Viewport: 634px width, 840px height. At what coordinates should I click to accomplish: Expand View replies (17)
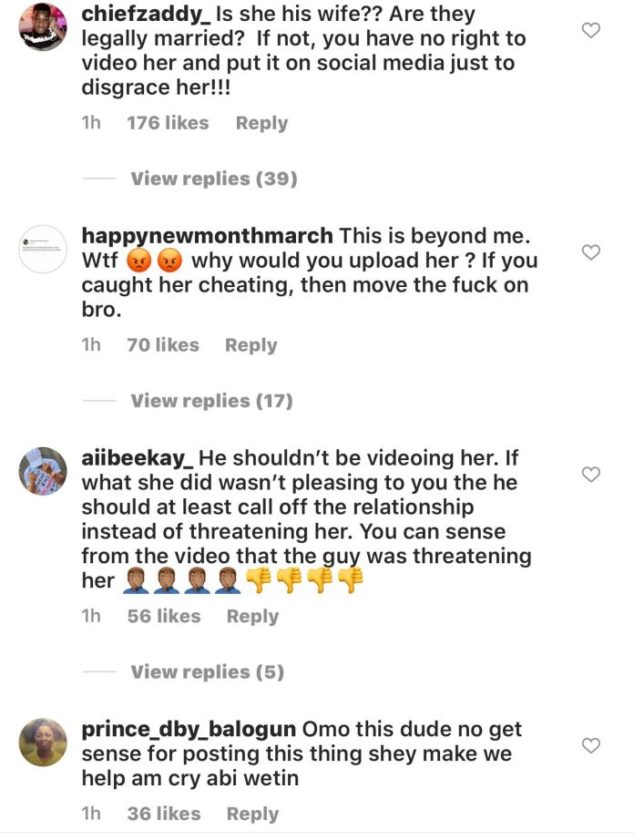point(211,401)
